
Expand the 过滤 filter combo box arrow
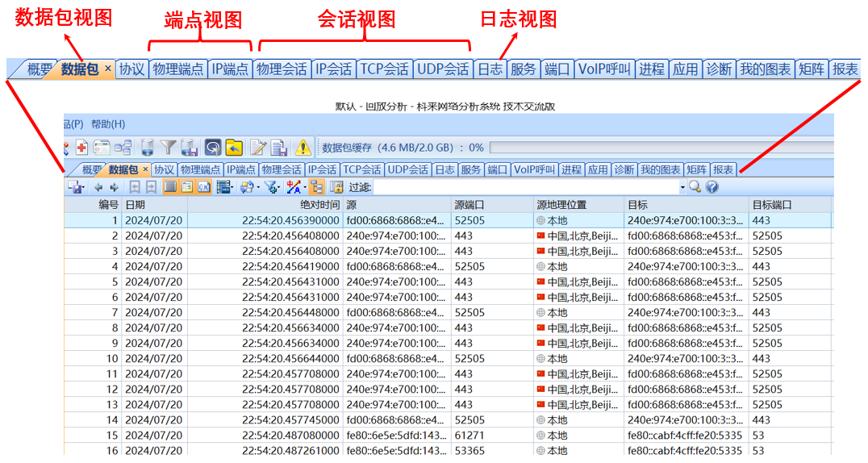(682, 187)
